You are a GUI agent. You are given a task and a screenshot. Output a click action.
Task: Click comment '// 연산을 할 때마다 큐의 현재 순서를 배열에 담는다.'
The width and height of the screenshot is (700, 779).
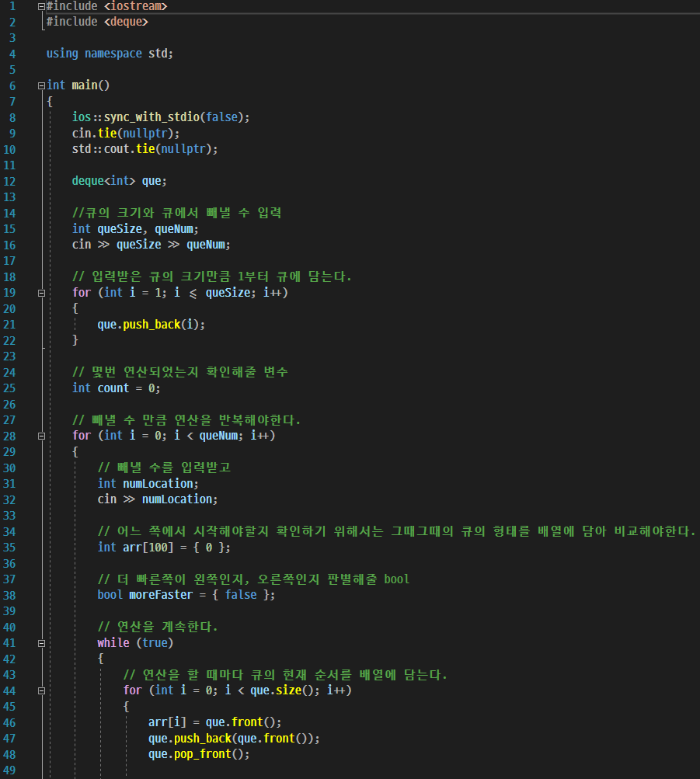coord(285,675)
